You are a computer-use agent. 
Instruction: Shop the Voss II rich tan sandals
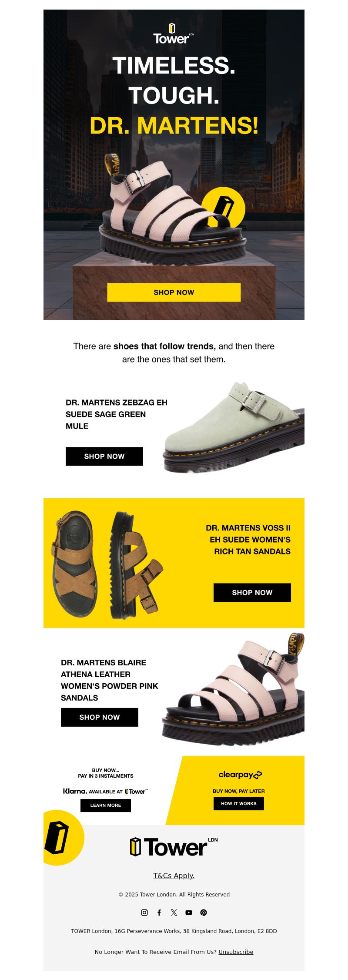(x=252, y=593)
